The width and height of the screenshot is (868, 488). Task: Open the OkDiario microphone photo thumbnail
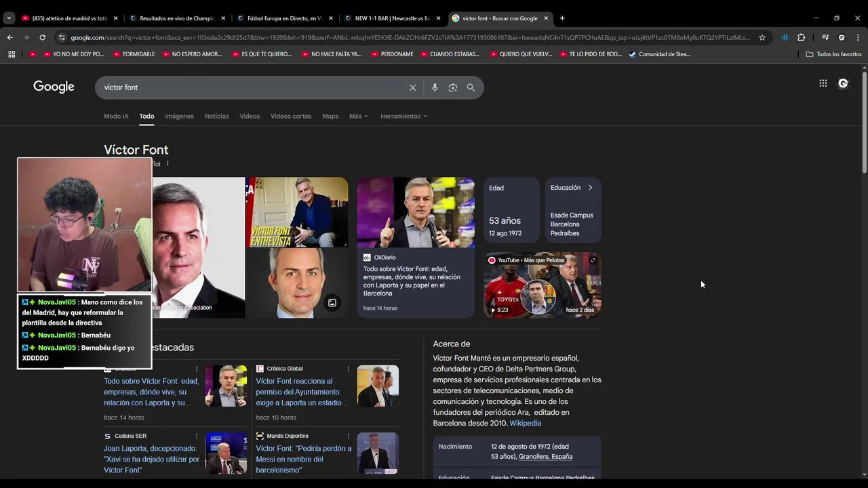coord(416,213)
